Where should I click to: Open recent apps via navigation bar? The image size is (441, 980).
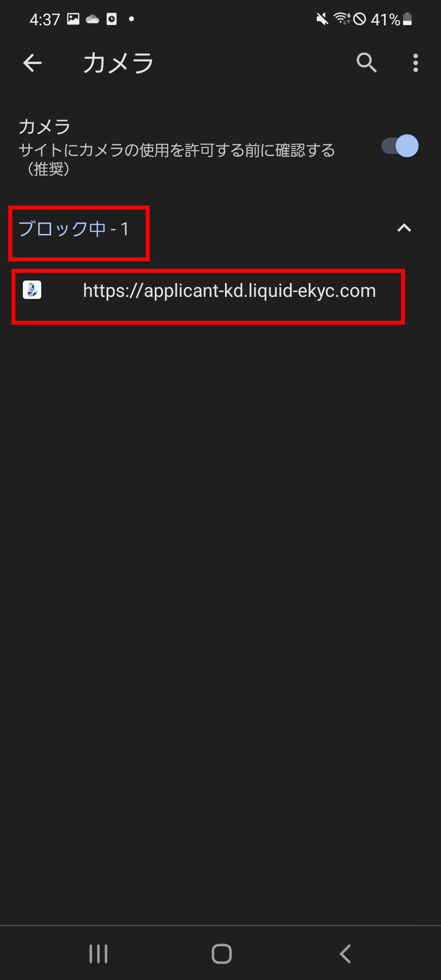tap(99, 953)
